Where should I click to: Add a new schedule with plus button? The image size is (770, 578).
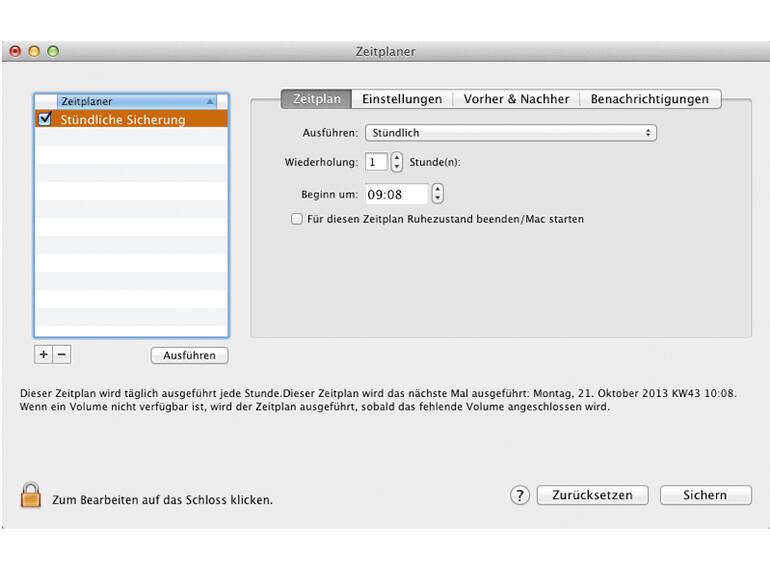click(x=43, y=355)
